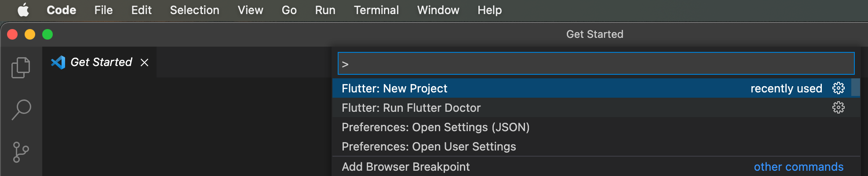Open the Explorer view in activity bar
The image size is (868, 176).
[21, 68]
